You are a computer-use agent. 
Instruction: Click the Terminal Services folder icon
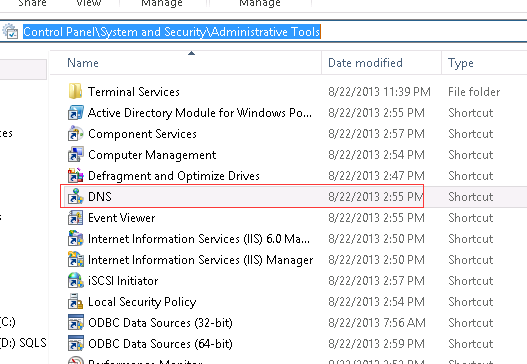click(75, 91)
